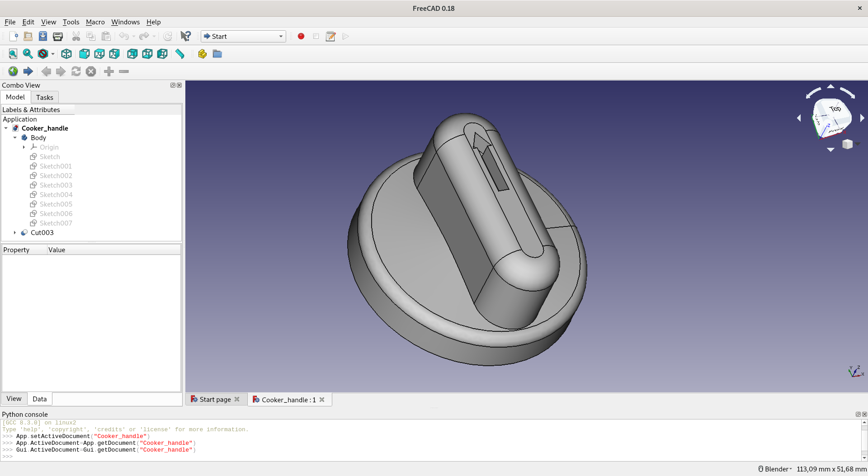Switch to Top view icon
The height and width of the screenshot is (476, 868).
click(x=99, y=54)
